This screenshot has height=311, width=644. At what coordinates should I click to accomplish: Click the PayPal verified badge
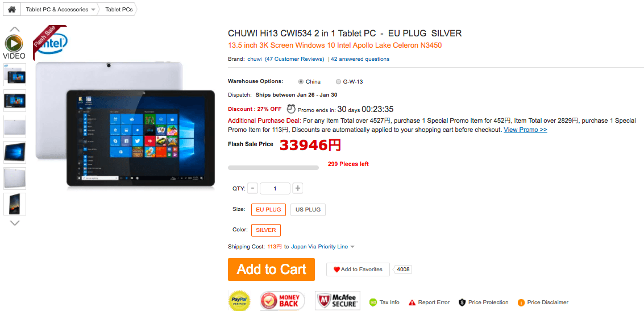[x=239, y=300]
